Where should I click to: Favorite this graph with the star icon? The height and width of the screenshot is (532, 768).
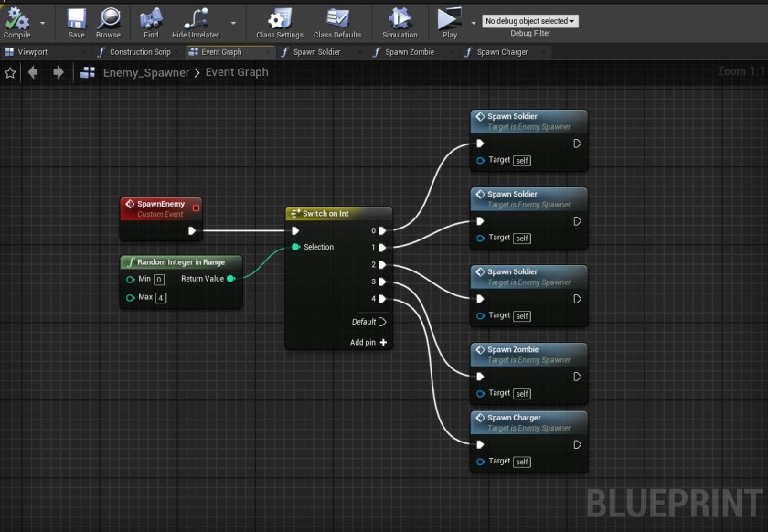tap(10, 72)
